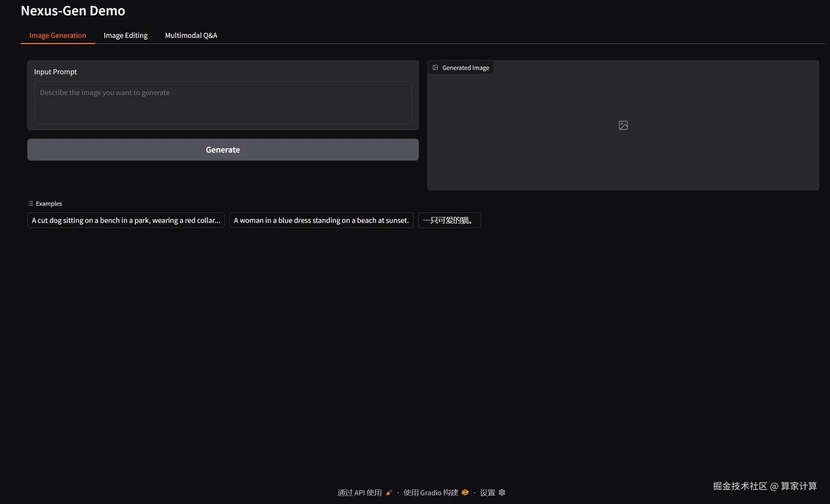
Task: Select the Chinese cute cat example prompt
Action: click(x=449, y=220)
